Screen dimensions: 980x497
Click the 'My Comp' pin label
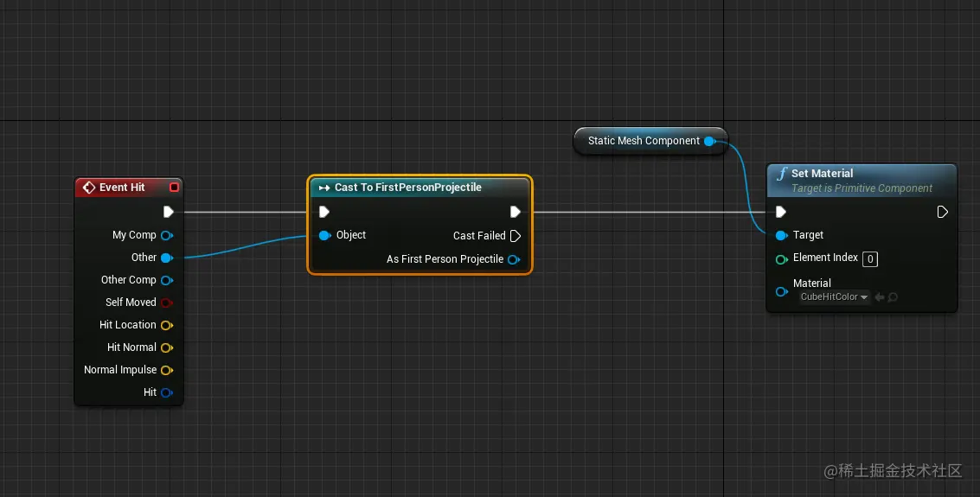134,235
